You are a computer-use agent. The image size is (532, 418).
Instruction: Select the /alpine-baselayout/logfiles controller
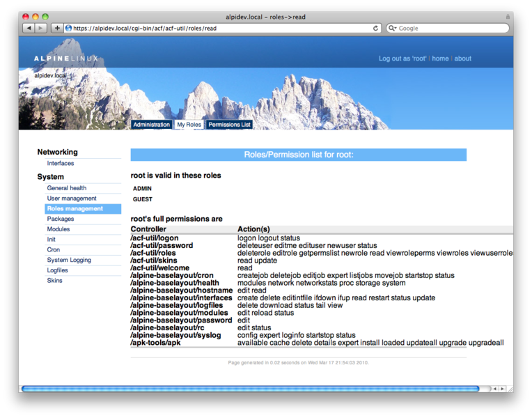[x=176, y=305]
